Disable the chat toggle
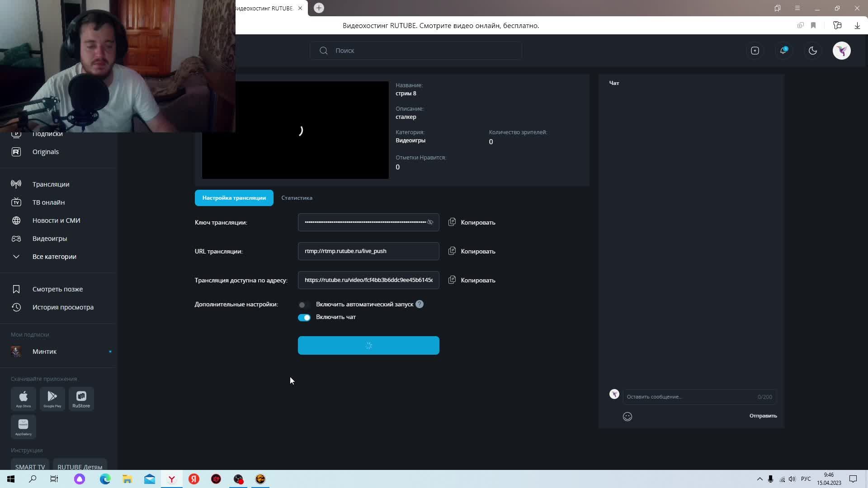 pos(304,318)
